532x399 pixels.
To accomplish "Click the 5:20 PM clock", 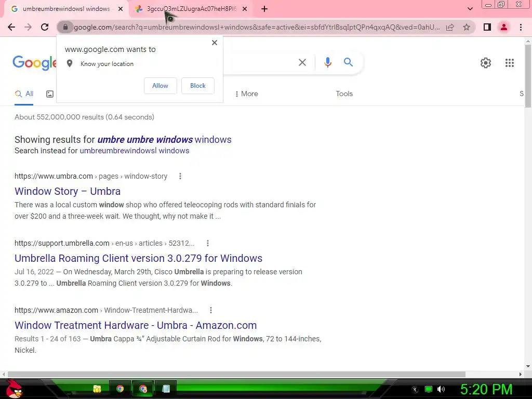I will [x=486, y=389].
